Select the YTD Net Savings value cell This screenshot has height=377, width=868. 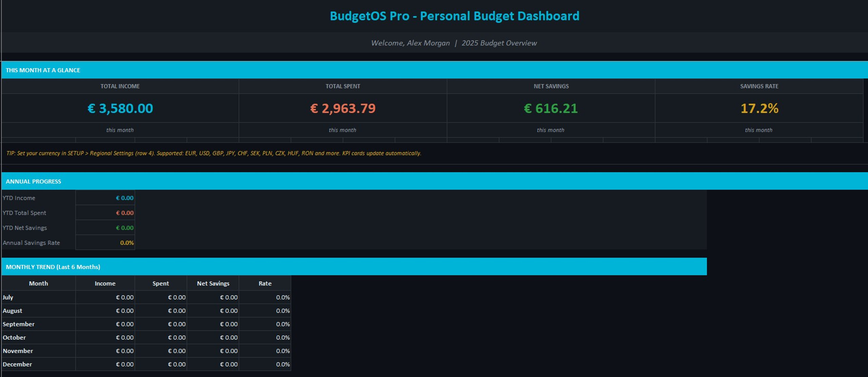(x=105, y=228)
